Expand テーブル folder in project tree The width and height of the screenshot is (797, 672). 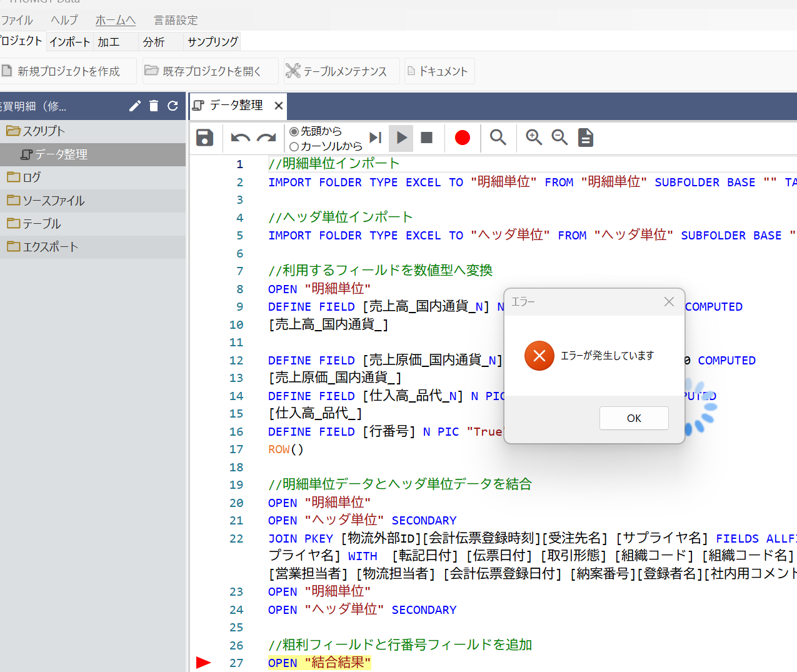pos(93,224)
